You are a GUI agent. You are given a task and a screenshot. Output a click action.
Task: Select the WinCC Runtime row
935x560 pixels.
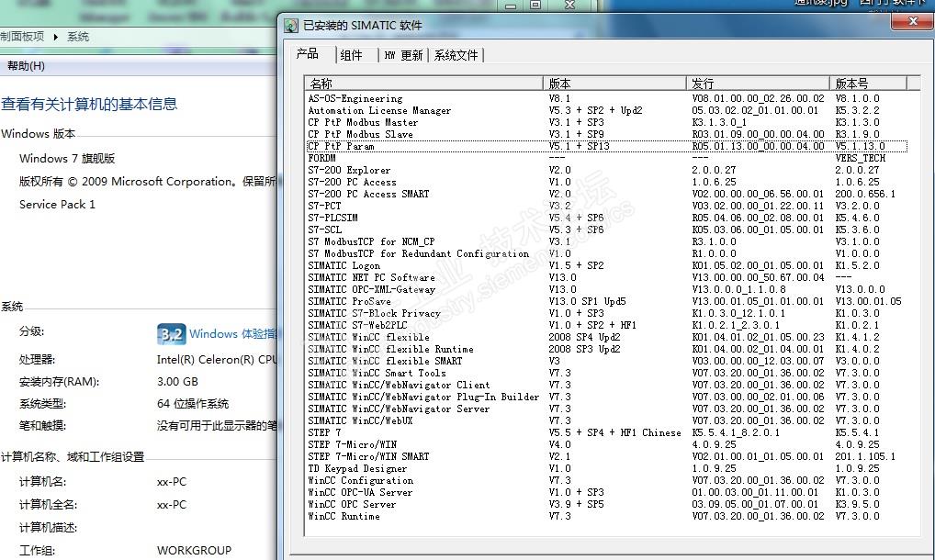(606, 515)
